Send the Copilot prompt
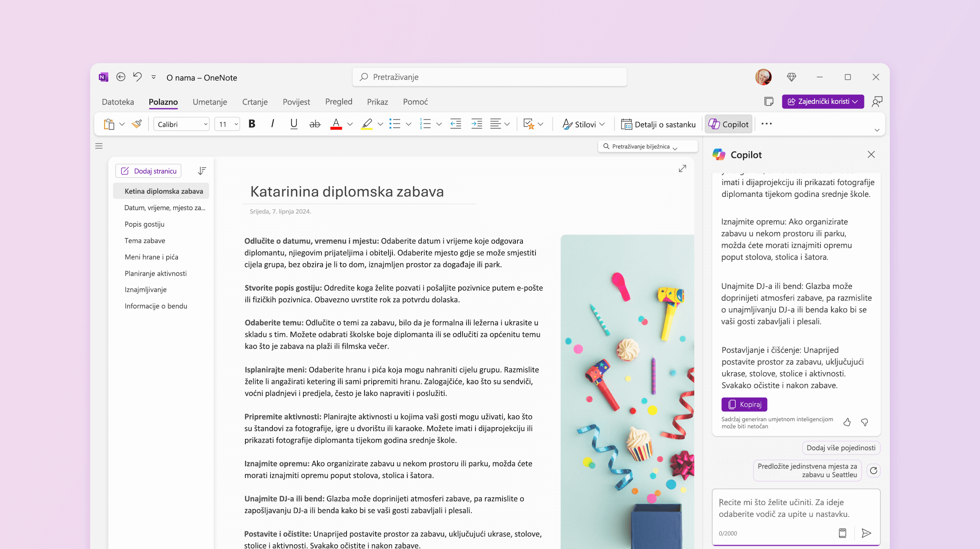The height and width of the screenshot is (549, 980). (x=866, y=533)
